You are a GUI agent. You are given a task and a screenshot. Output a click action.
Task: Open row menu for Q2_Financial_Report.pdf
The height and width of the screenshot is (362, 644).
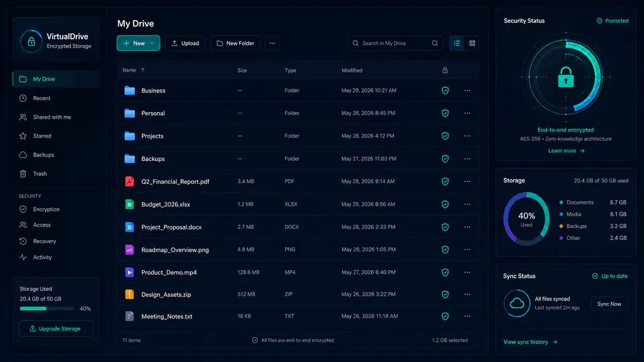coord(467,181)
